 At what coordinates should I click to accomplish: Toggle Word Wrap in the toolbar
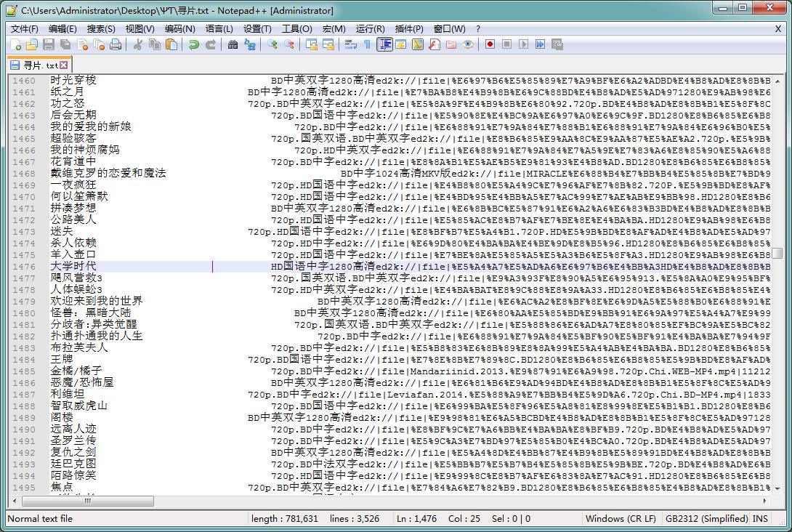click(350, 45)
